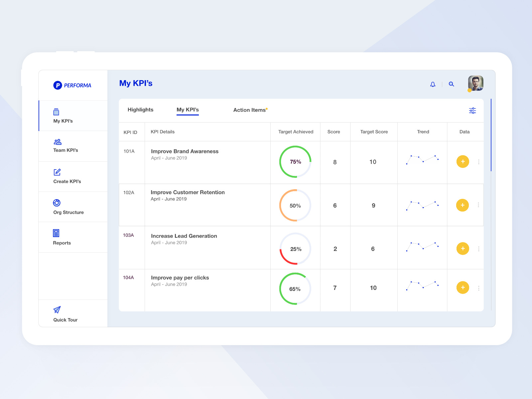The width and height of the screenshot is (532, 399).
Task: Open the kebab menu for Improve Customer Retention
Action: 479,205
